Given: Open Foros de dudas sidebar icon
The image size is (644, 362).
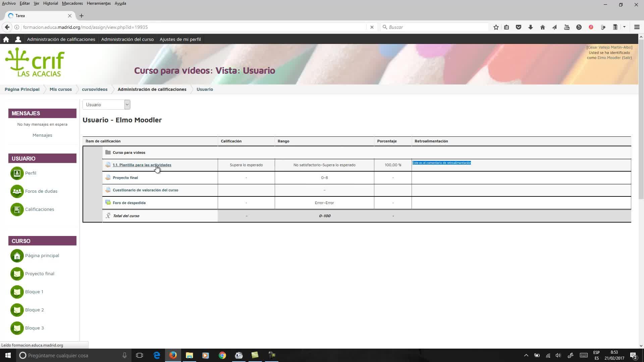Looking at the screenshot, I should click(x=17, y=191).
